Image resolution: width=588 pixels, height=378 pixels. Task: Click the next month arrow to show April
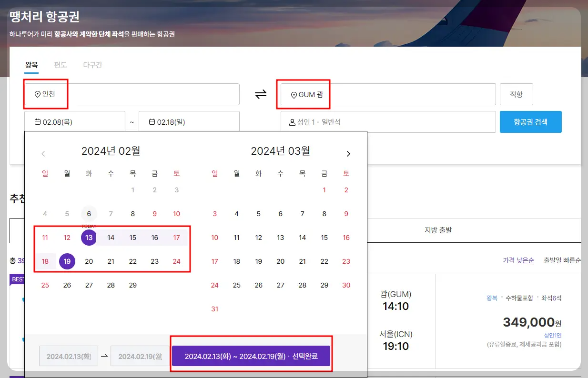click(348, 153)
